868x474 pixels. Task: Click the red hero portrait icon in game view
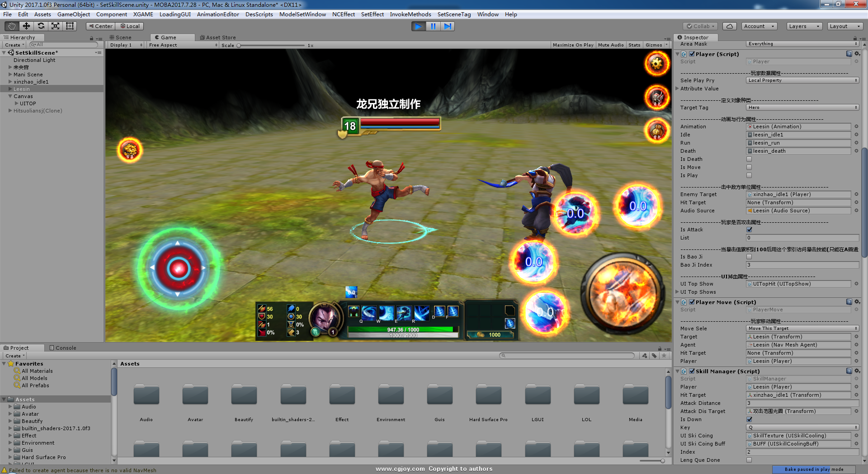tap(656, 97)
